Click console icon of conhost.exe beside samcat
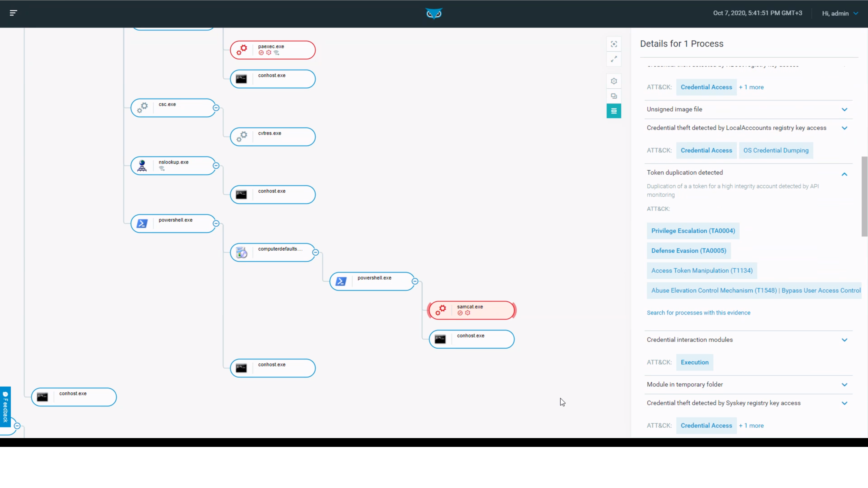The image size is (868, 488). coord(440,339)
